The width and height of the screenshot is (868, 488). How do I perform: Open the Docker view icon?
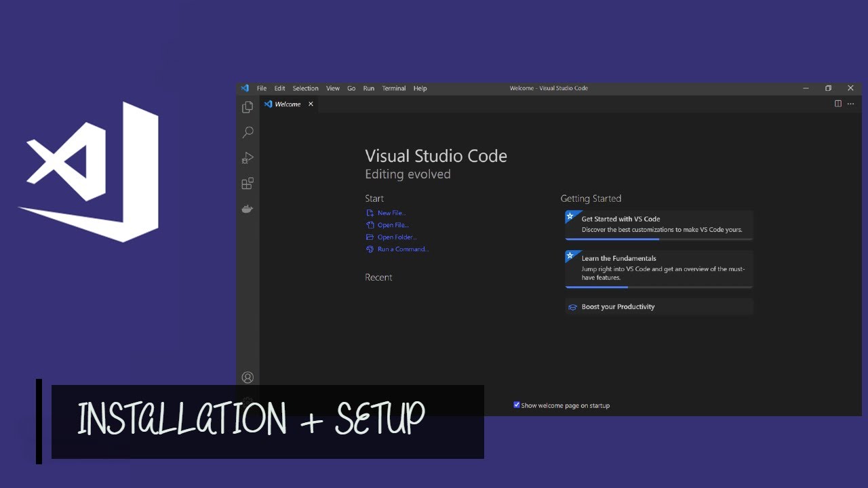click(248, 209)
